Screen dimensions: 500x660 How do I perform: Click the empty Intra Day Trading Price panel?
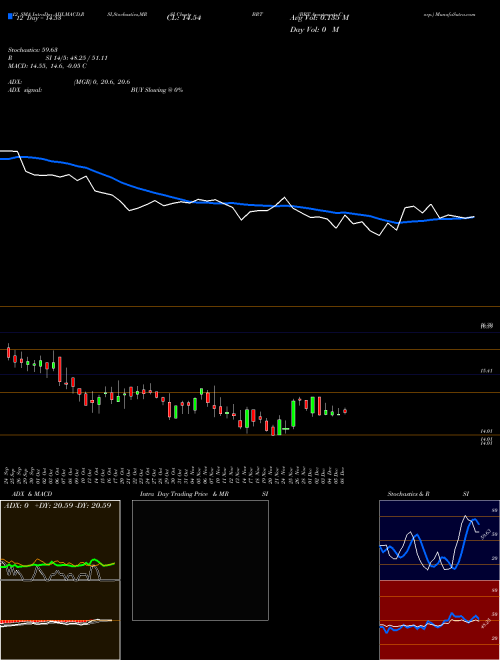pos(200,560)
